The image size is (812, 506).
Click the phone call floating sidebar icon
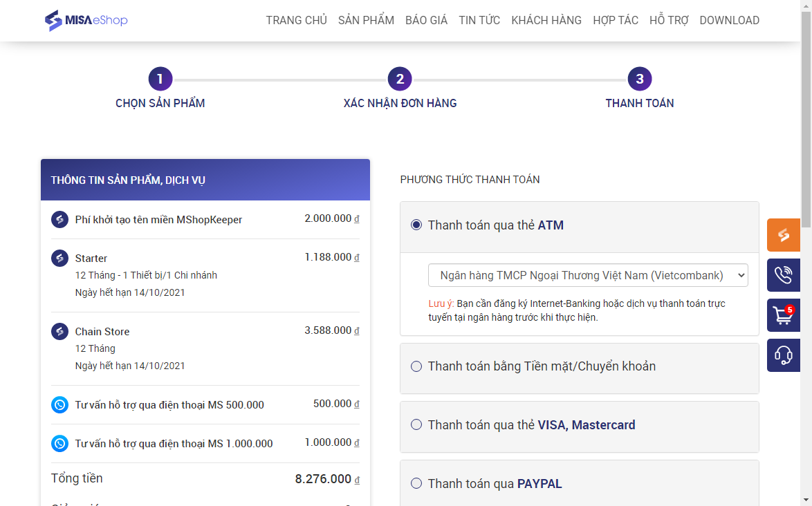click(784, 274)
